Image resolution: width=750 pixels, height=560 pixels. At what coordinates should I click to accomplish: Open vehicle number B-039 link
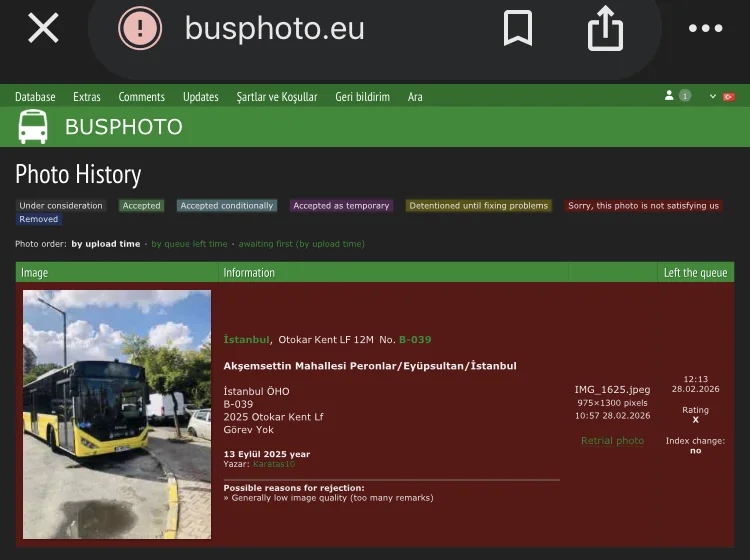tap(415, 340)
